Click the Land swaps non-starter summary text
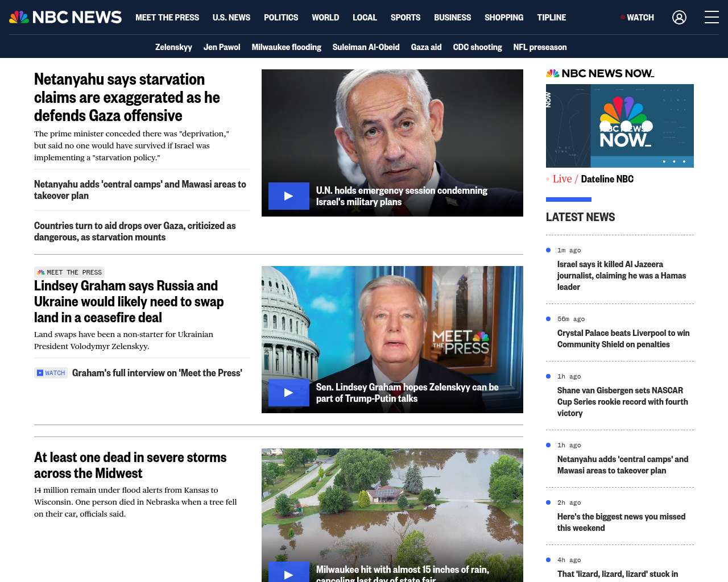The image size is (728, 582). click(x=123, y=340)
